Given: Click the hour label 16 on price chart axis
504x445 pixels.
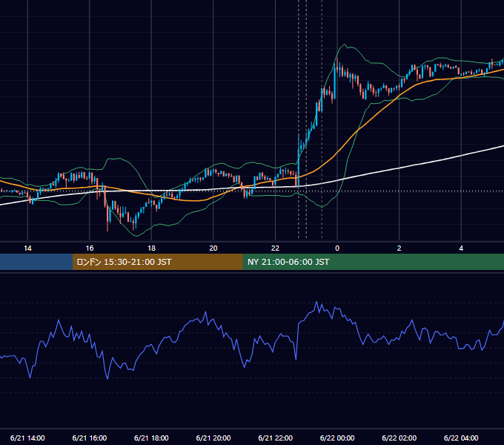Looking at the screenshot, I should (90, 248).
